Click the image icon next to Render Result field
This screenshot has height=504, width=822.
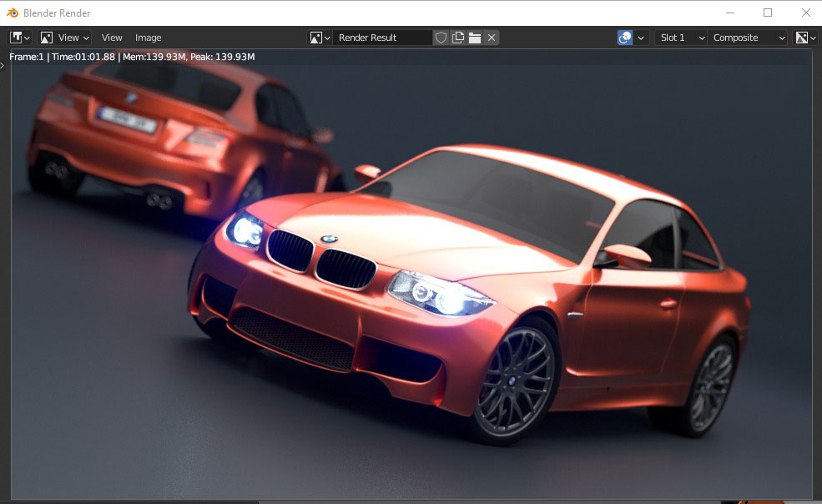tap(316, 38)
